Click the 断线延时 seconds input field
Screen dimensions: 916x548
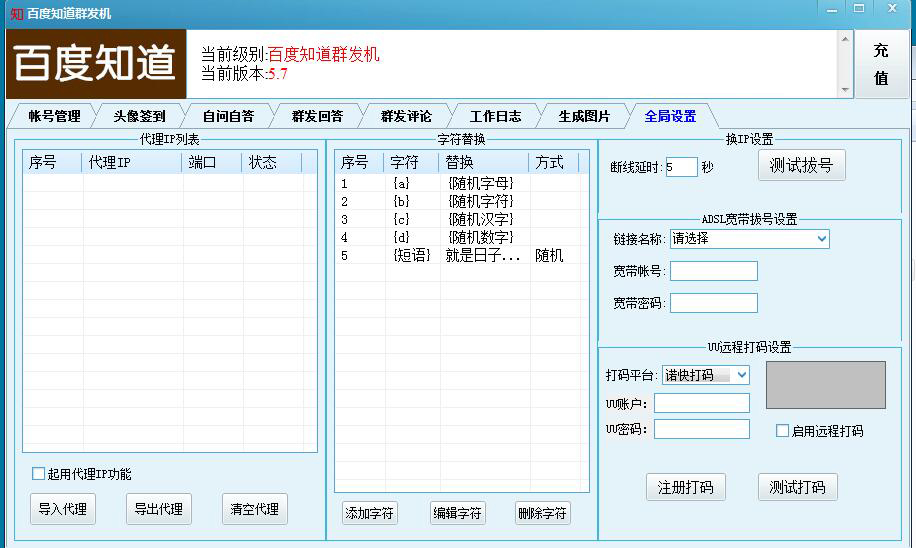click(x=681, y=167)
